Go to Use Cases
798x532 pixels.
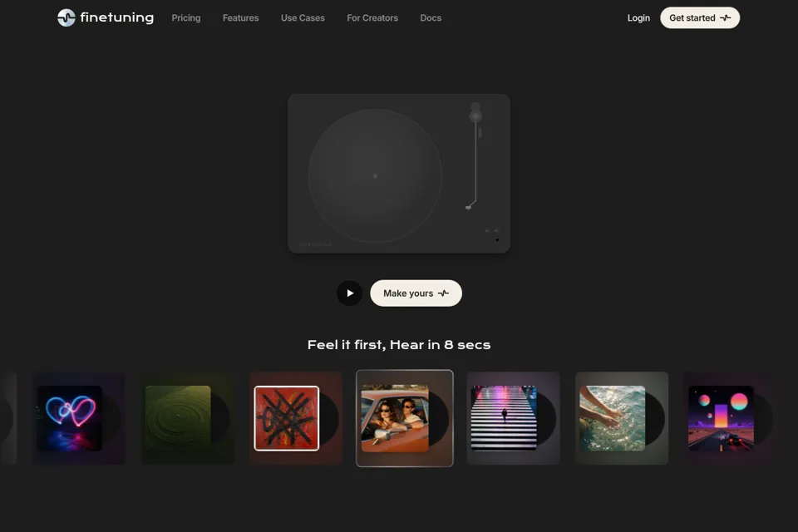click(x=303, y=17)
